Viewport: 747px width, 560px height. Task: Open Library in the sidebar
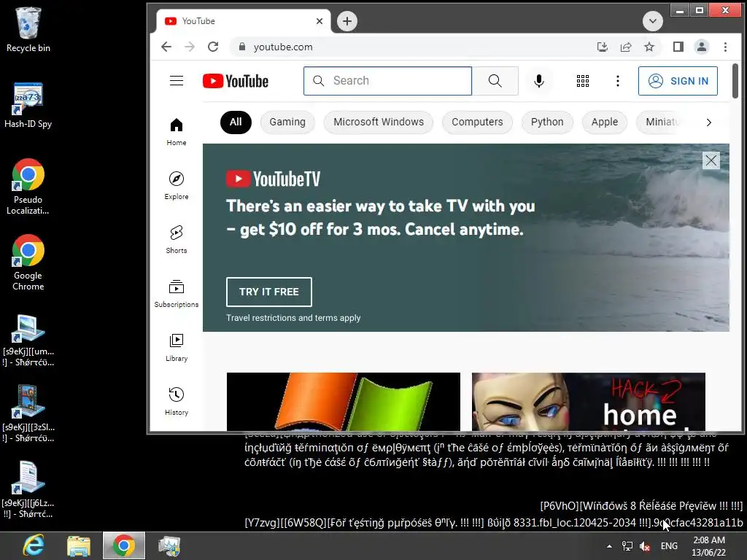click(x=177, y=348)
